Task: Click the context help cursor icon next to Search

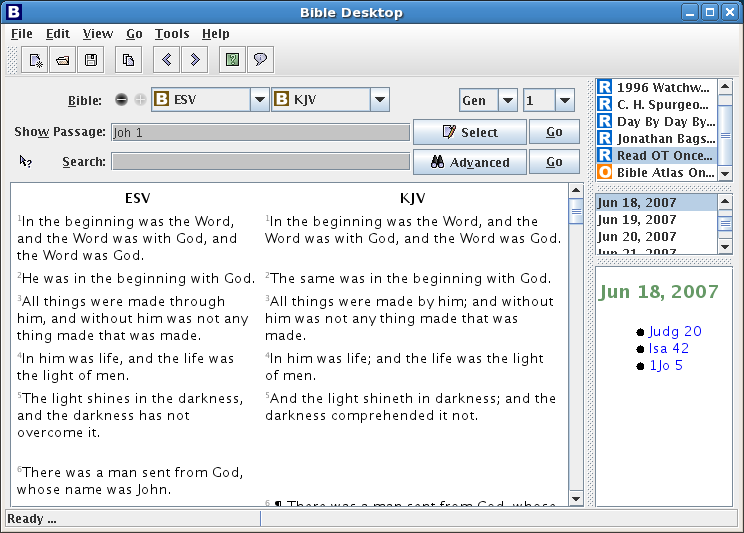Action: tap(26, 161)
